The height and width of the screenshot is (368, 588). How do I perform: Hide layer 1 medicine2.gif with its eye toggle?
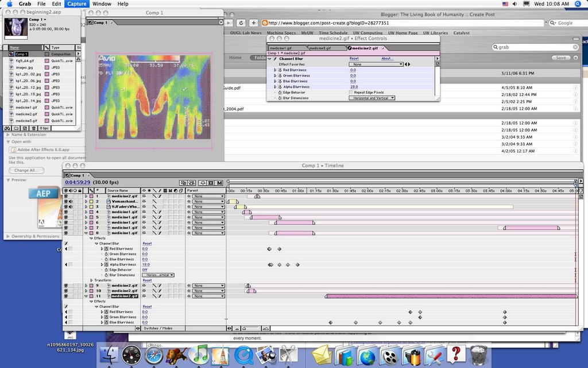point(66,197)
